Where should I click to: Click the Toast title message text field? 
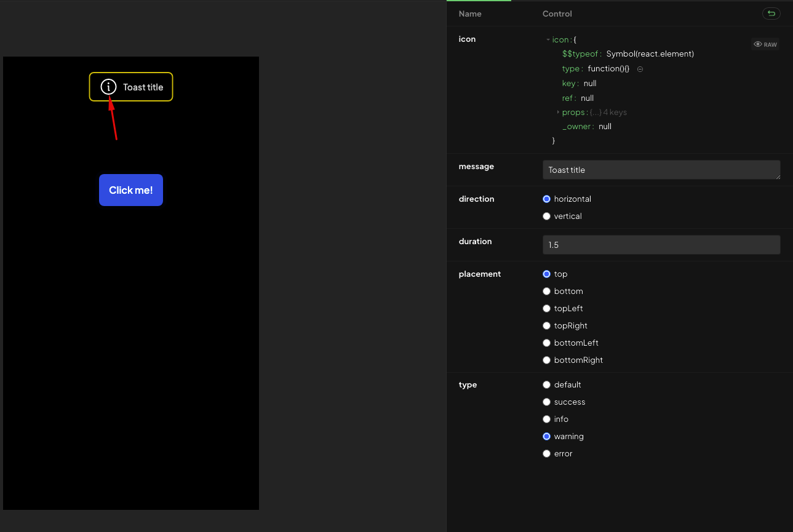(x=661, y=170)
